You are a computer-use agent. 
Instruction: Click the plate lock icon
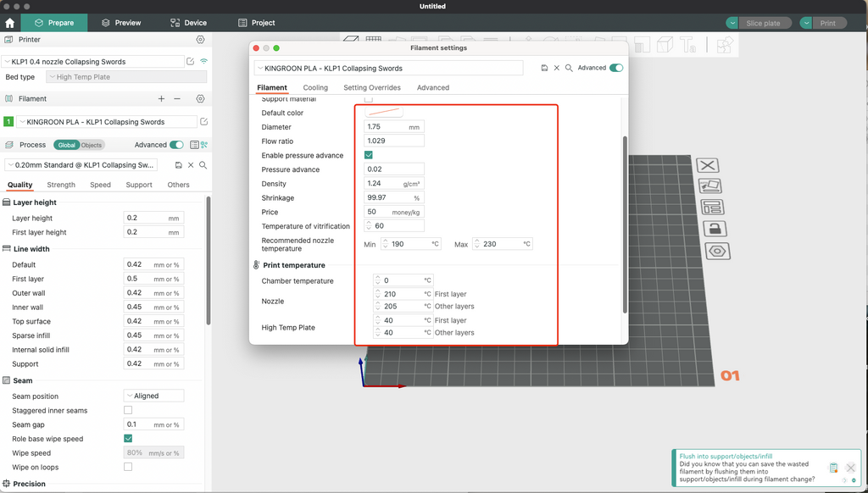715,229
